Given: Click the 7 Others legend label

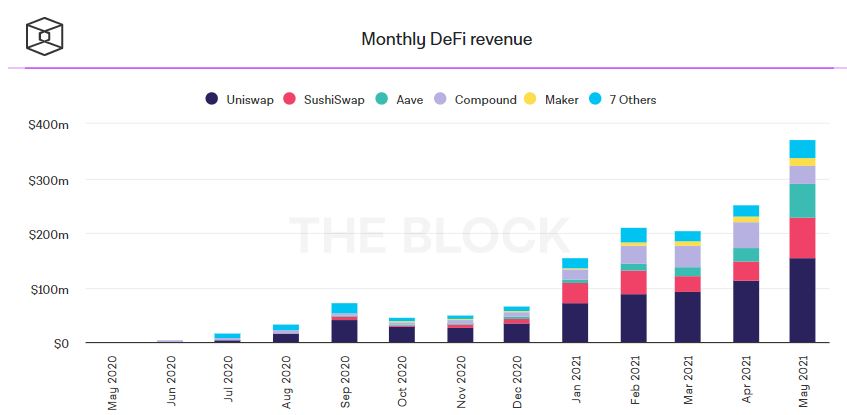Looking at the screenshot, I should tap(633, 100).
